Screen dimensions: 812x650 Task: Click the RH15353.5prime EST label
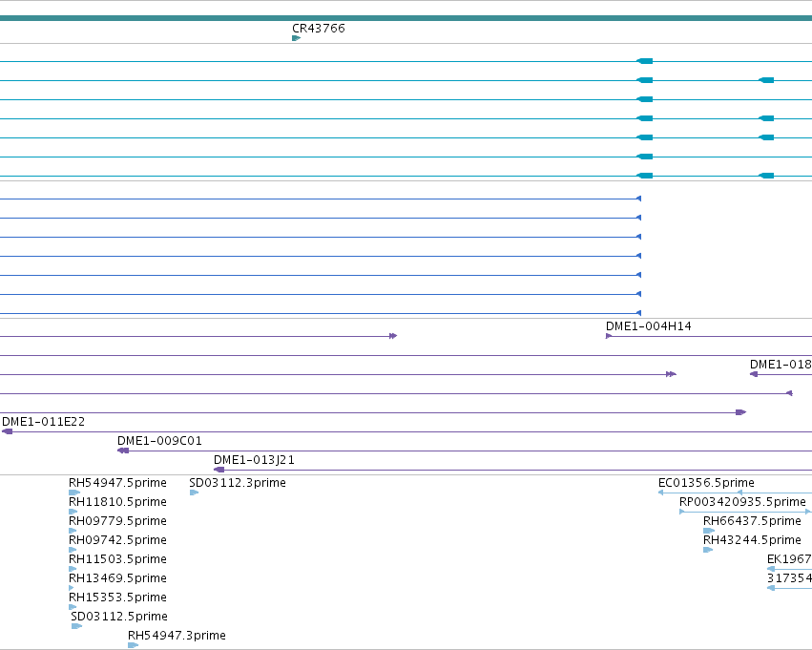[117, 598]
